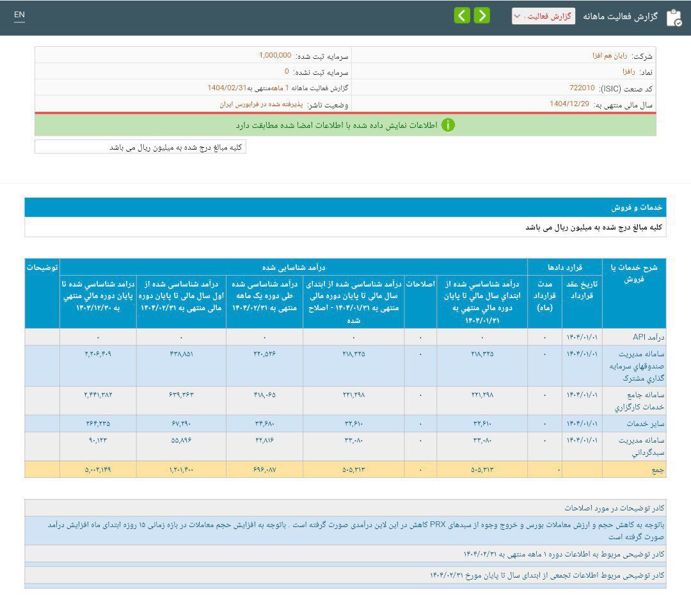Screen dimensions: 691x616
Task: Click the page title 'گزارش فعالیت ماهانه'
Action: pyautogui.click(x=621, y=17)
